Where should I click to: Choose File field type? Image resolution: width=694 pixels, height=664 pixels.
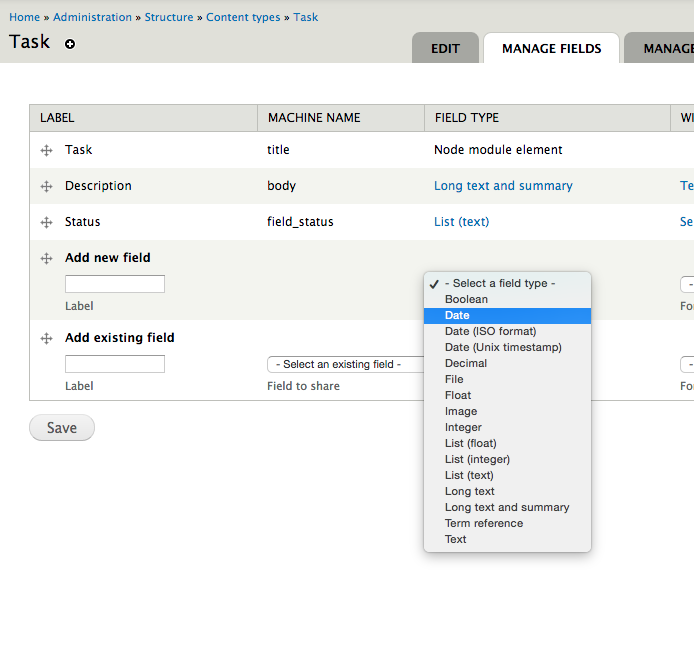(x=507, y=379)
